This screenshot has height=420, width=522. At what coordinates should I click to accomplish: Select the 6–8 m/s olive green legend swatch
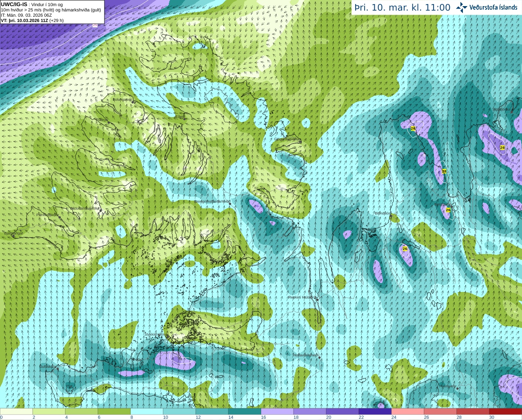point(114,411)
